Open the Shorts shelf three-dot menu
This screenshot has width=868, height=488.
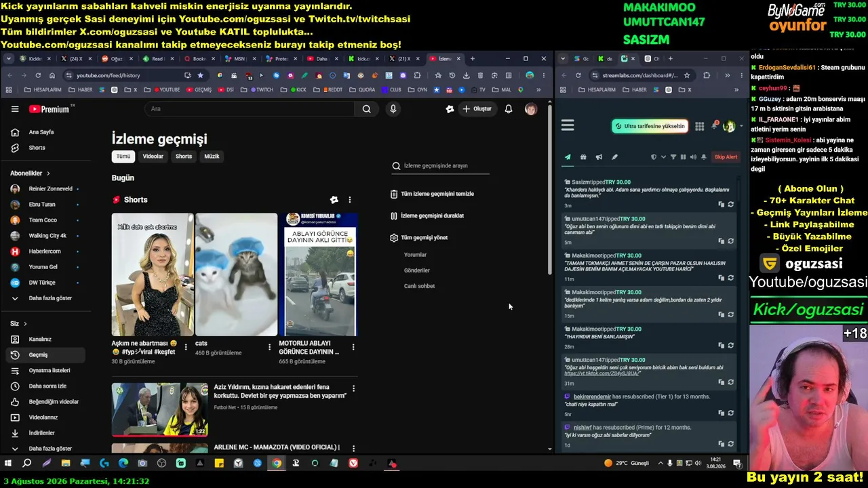[x=350, y=200]
